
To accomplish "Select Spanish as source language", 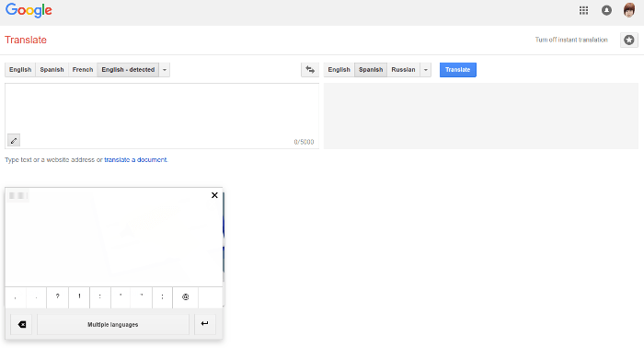I will (52, 70).
